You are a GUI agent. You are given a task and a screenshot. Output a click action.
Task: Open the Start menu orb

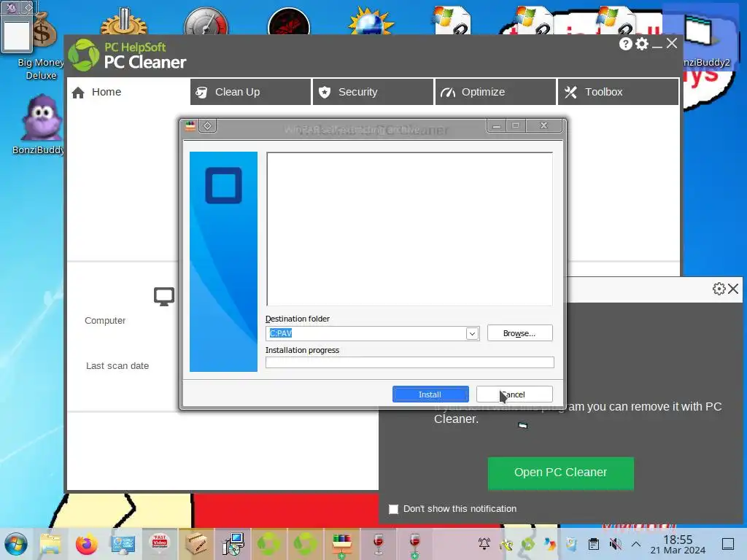(x=16, y=544)
